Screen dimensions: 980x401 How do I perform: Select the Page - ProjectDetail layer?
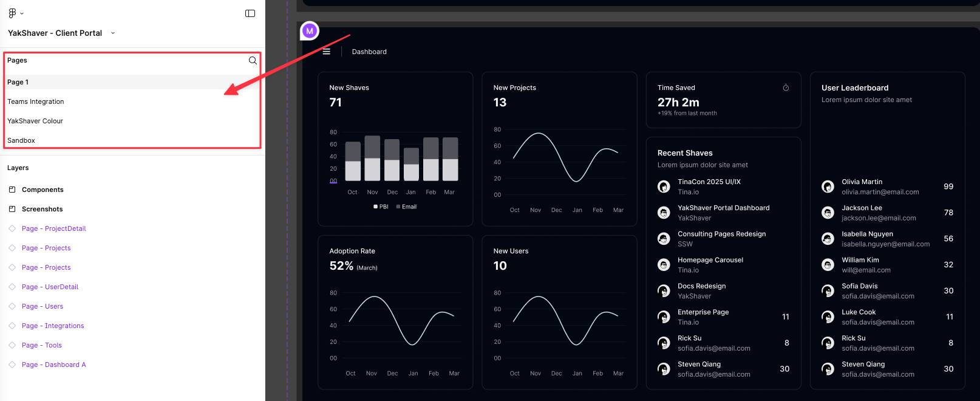pos(53,228)
